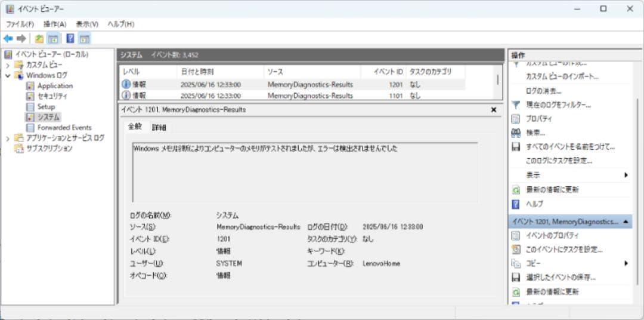644x320 pixels.
Task: Click the Event Viewer app icon in title bar
Action: click(10, 8)
